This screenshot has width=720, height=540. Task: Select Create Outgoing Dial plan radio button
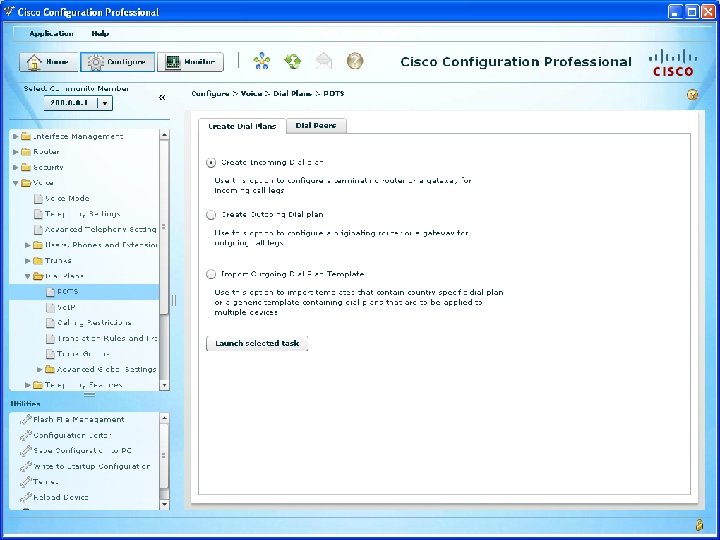coord(211,215)
